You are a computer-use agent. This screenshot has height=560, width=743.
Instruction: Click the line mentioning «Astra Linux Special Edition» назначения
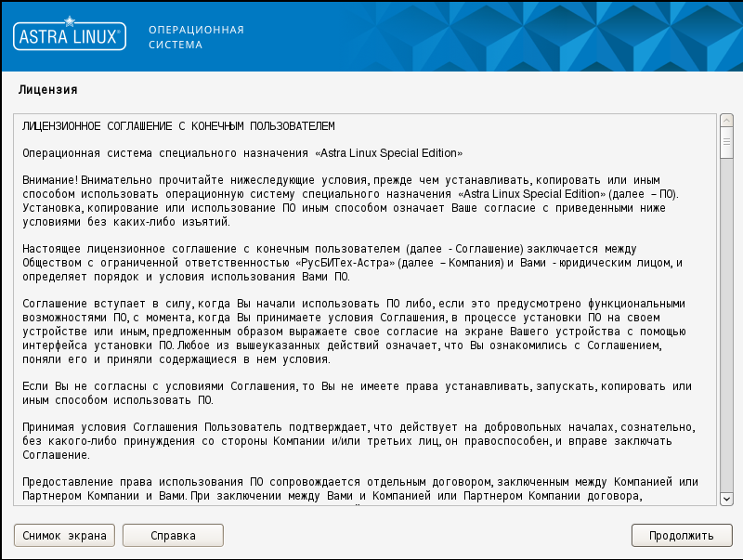(x=242, y=153)
